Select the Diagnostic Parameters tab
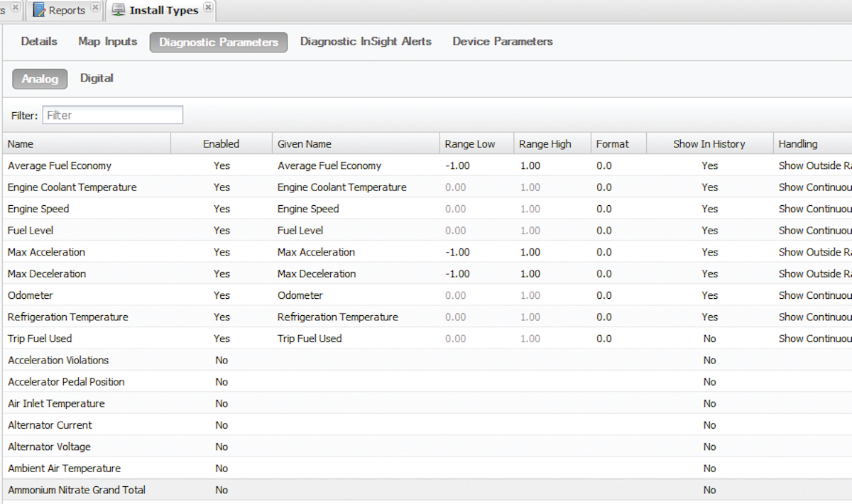852x504 pixels. point(218,43)
